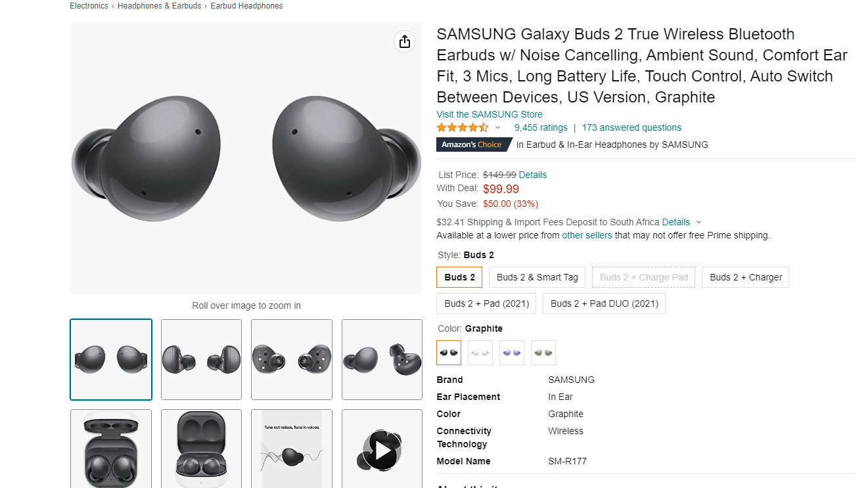
Task: Expand shipping Details chevron
Action: 698,222
